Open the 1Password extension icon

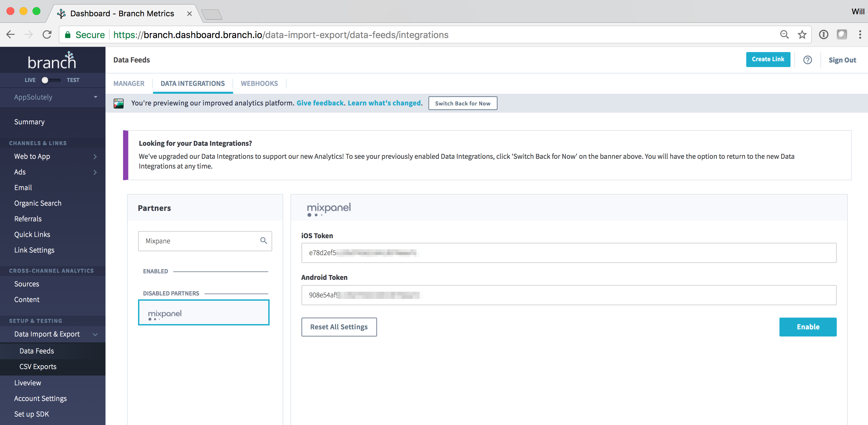pyautogui.click(x=823, y=34)
